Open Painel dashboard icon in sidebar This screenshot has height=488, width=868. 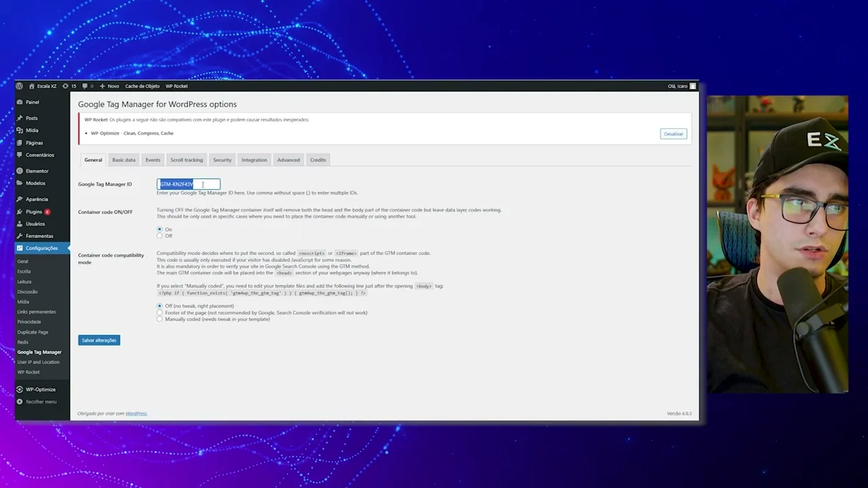(x=20, y=102)
